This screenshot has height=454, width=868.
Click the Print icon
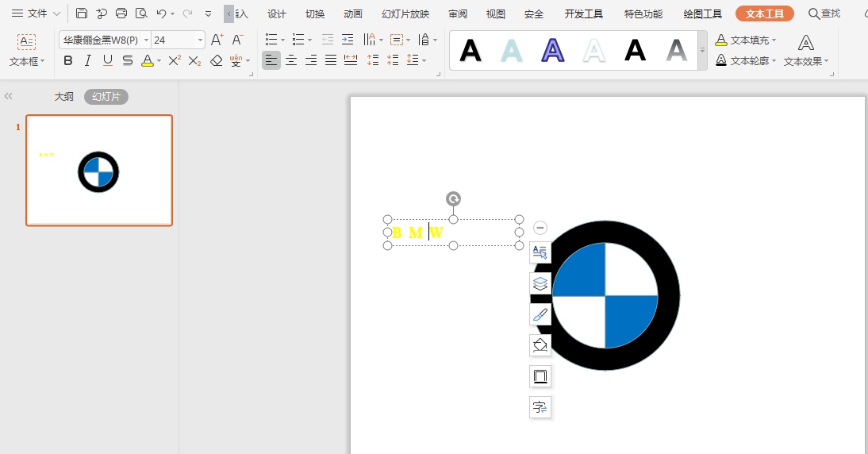click(121, 13)
